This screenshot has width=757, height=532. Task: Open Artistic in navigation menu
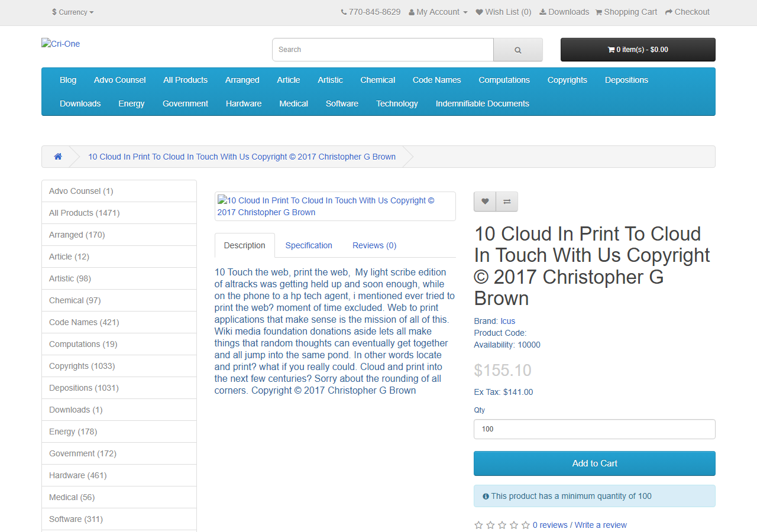pos(330,80)
